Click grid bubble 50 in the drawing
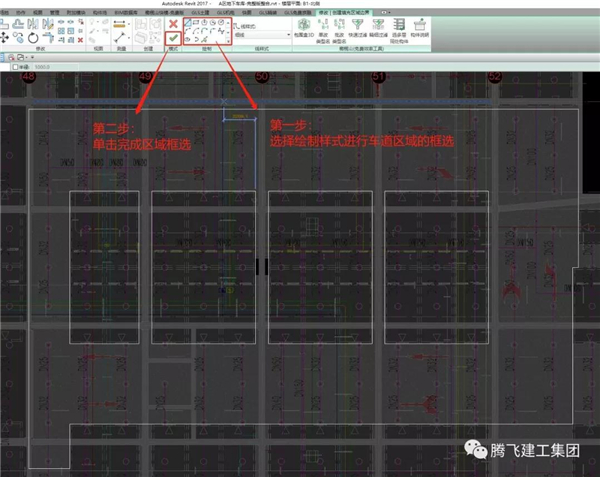 (x=262, y=77)
